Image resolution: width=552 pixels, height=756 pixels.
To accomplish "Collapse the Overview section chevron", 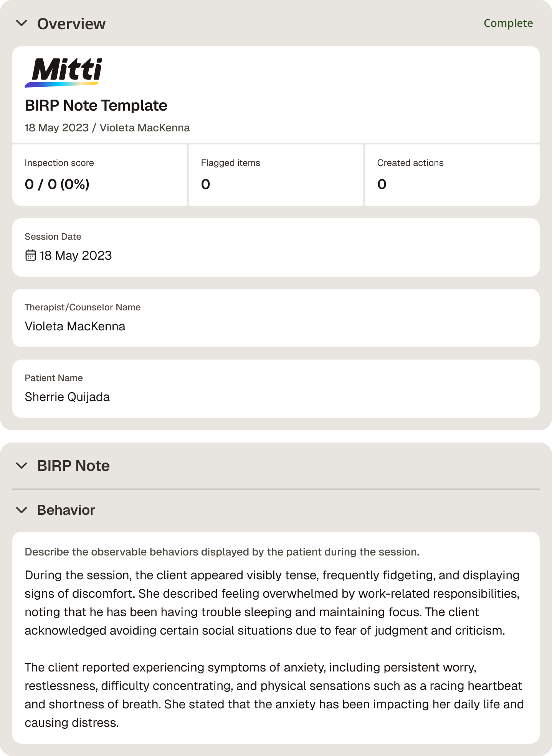I will [22, 23].
